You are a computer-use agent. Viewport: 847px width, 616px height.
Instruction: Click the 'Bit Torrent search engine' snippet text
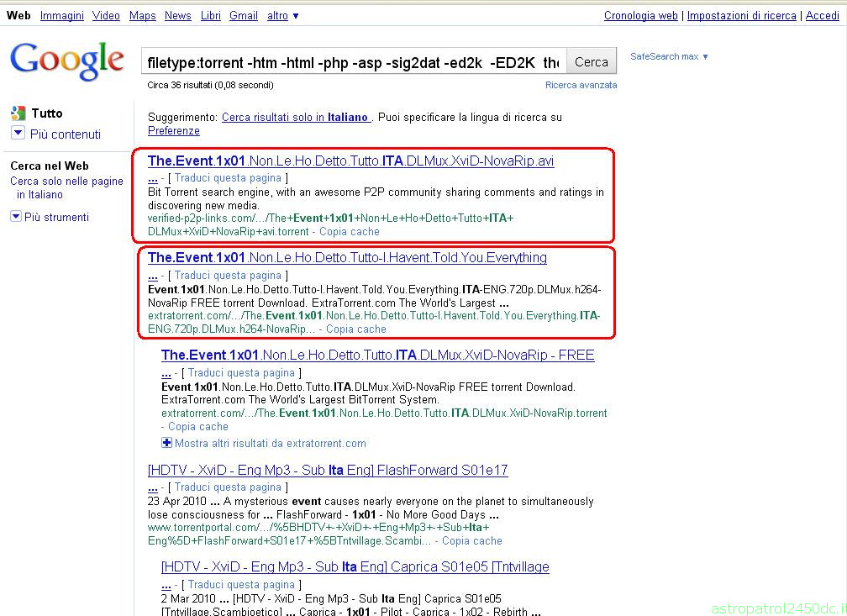(x=376, y=198)
